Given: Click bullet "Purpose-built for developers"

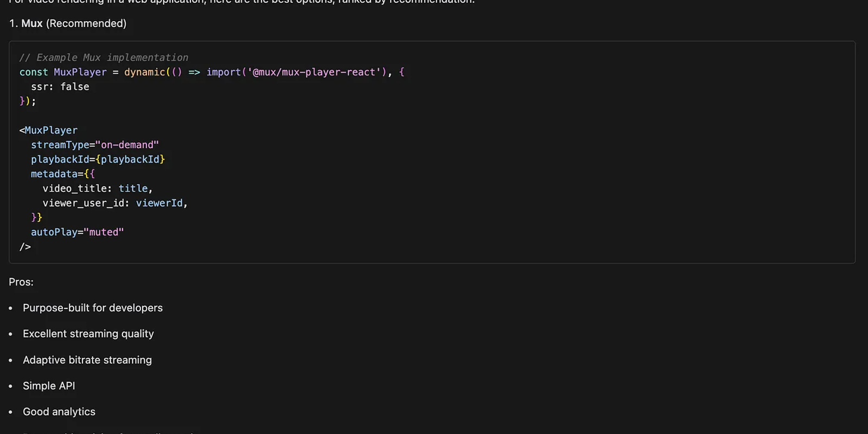Looking at the screenshot, I should [x=93, y=308].
